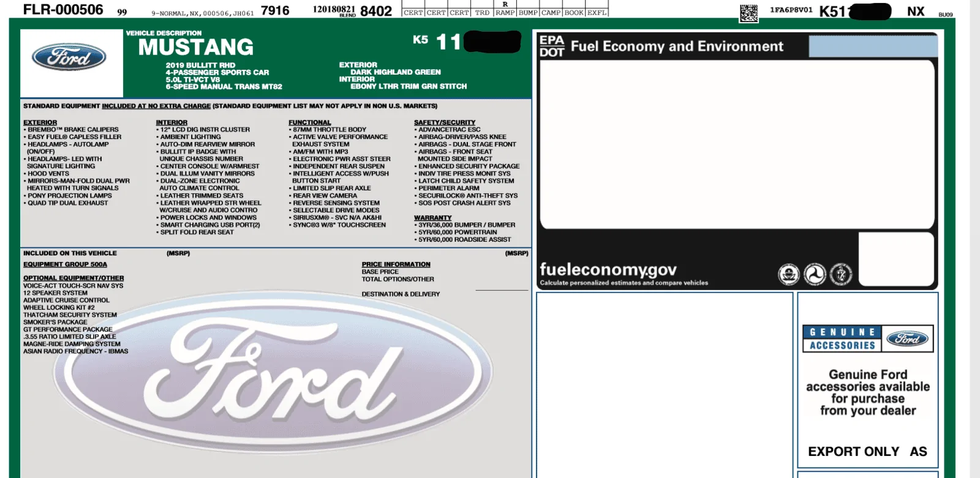Select 'LEATHER TRIMMED SEATS' item
The image size is (980, 478).
199,196
